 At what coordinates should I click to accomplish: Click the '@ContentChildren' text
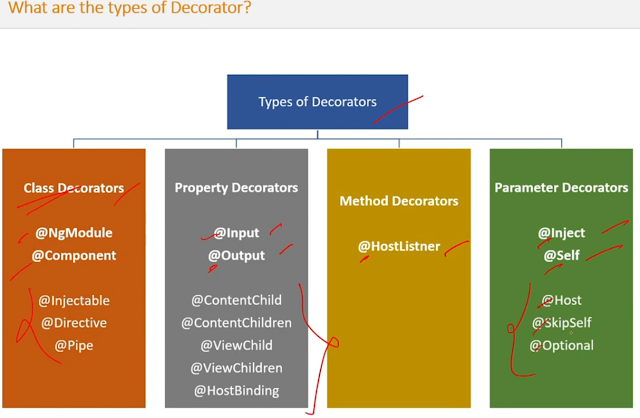click(x=236, y=323)
